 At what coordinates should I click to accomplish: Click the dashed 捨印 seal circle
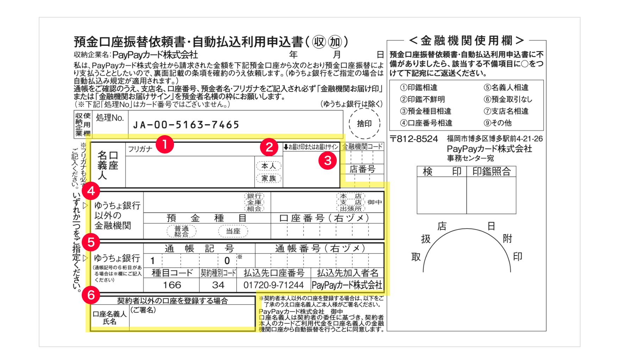tap(364, 124)
